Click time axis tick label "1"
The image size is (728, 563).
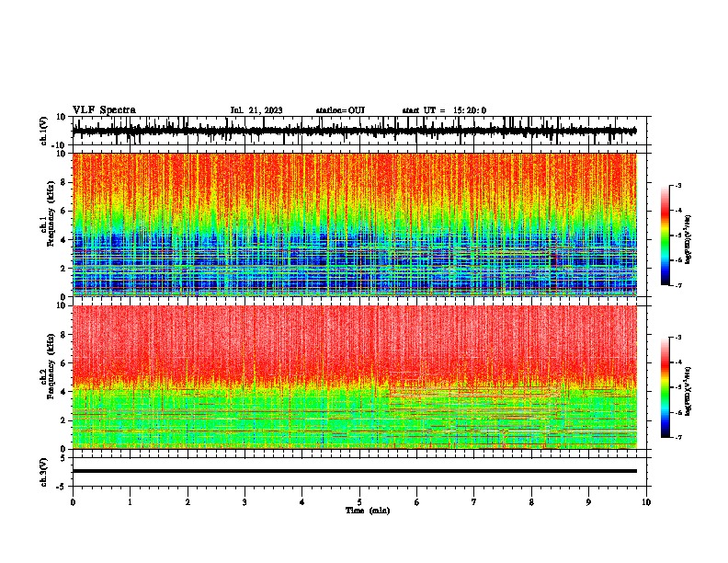[130, 502]
